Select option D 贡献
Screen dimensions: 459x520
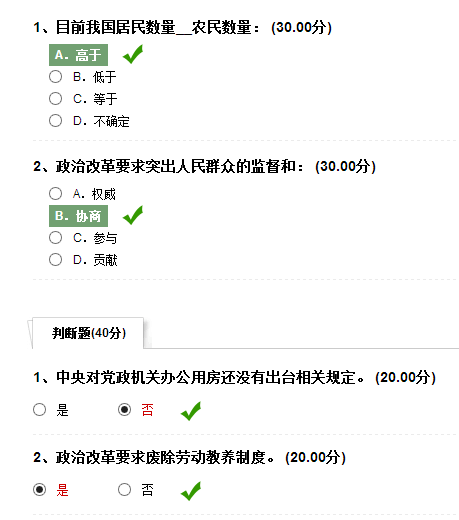tap(55, 259)
